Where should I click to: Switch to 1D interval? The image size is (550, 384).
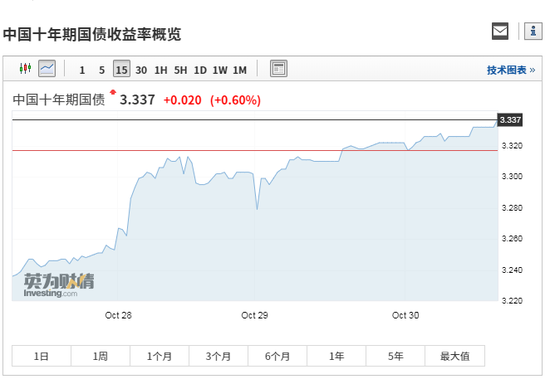(x=200, y=70)
